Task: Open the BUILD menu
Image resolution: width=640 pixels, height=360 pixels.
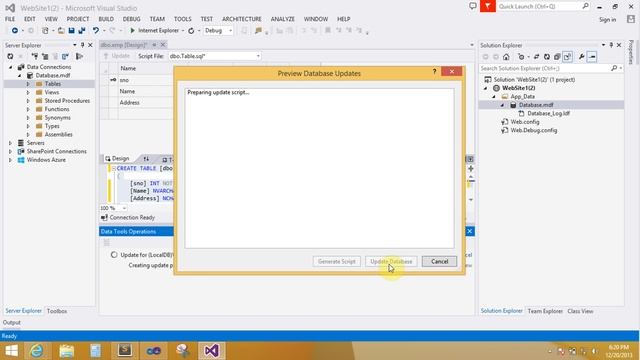Action: (x=106, y=19)
